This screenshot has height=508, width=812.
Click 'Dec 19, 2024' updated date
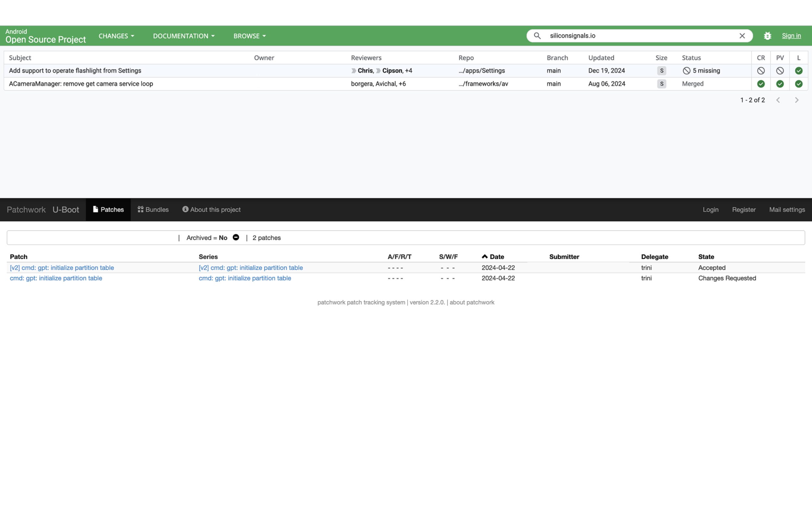point(607,71)
